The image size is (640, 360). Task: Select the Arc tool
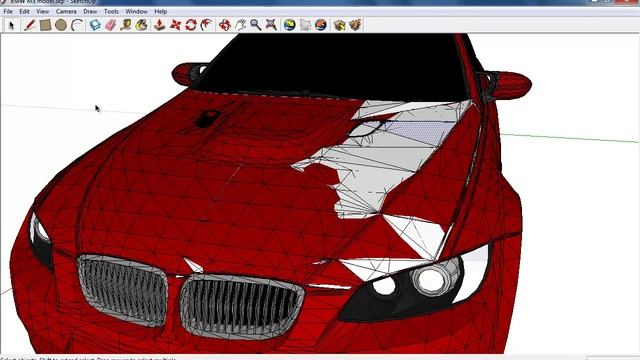pyautogui.click(x=77, y=25)
